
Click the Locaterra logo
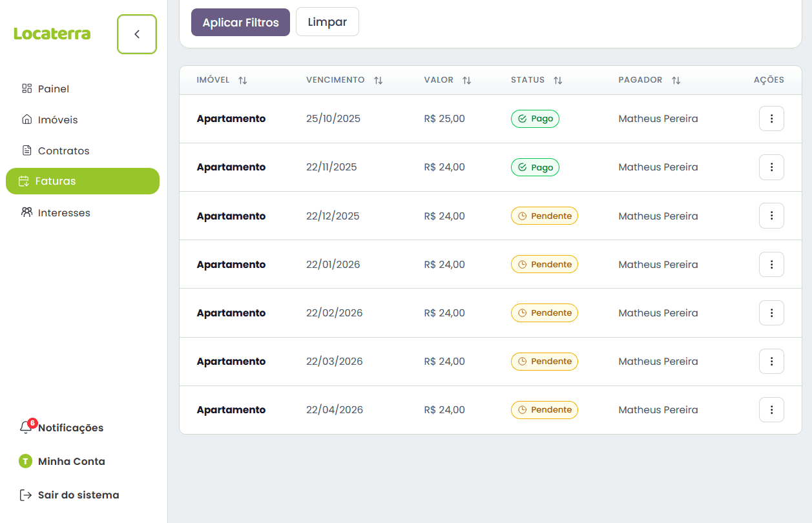coord(52,34)
